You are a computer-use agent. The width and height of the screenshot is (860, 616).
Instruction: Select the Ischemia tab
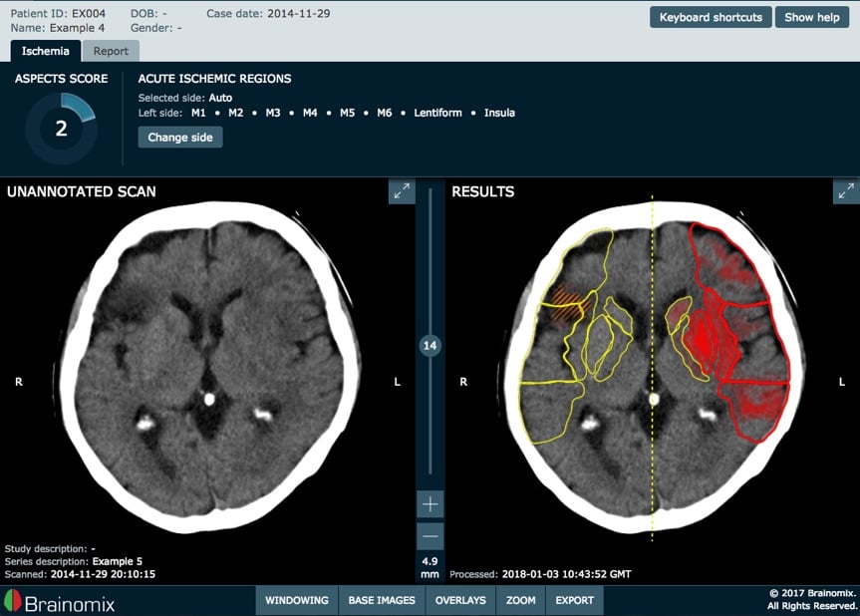(x=46, y=51)
